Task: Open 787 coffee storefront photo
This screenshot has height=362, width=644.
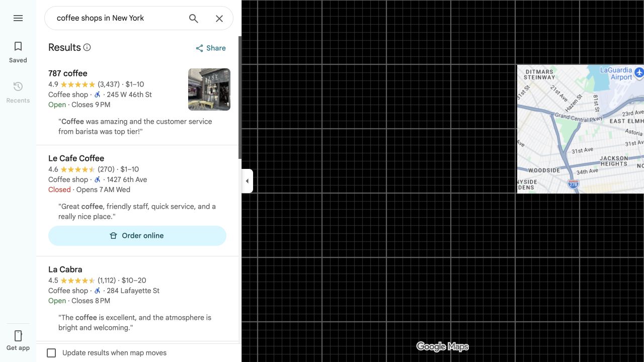Action: pos(209,89)
